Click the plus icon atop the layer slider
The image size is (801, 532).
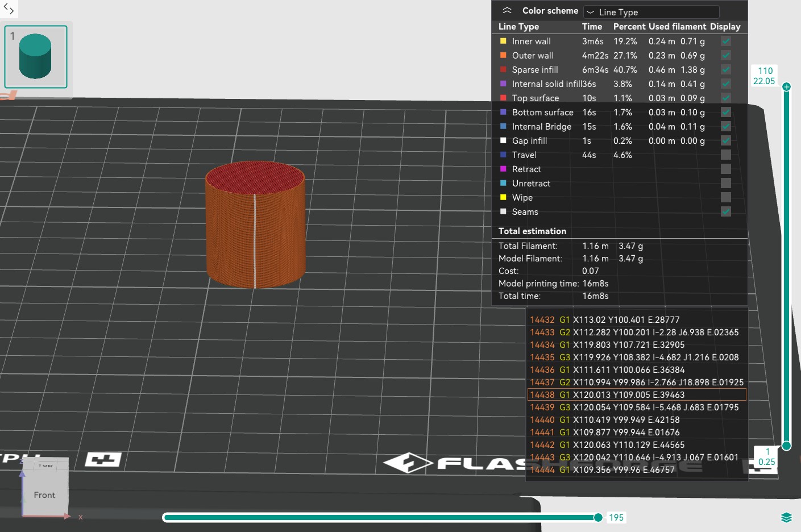pyautogui.click(x=786, y=87)
